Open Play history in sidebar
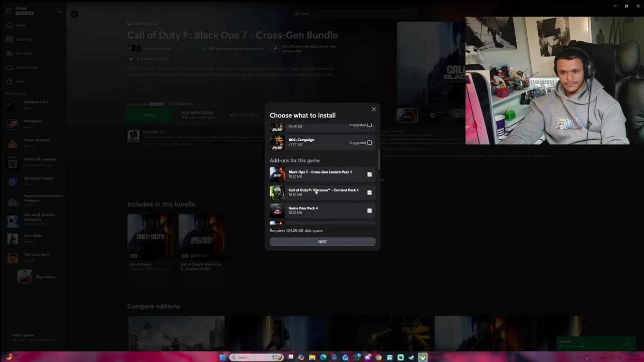The width and height of the screenshot is (644, 362). [x=36, y=277]
